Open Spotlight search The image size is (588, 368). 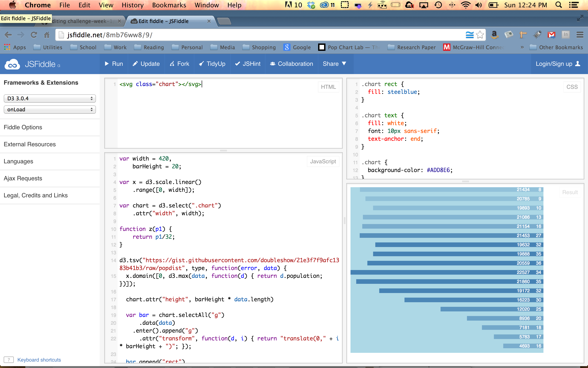pyautogui.click(x=559, y=5)
